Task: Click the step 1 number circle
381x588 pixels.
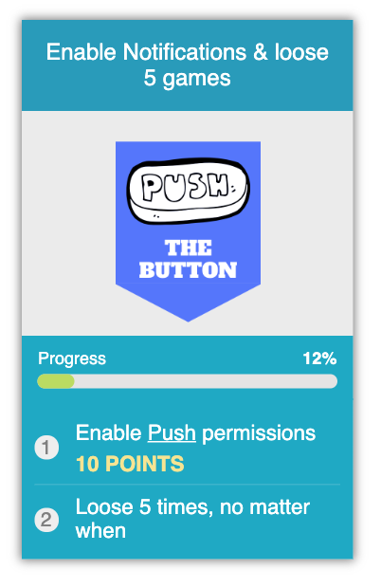Action: (46, 447)
